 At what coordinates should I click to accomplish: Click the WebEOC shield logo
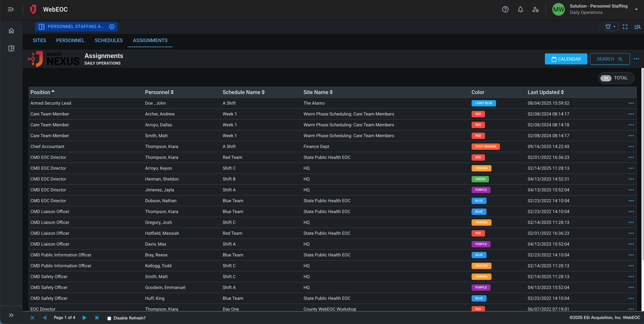tap(33, 9)
